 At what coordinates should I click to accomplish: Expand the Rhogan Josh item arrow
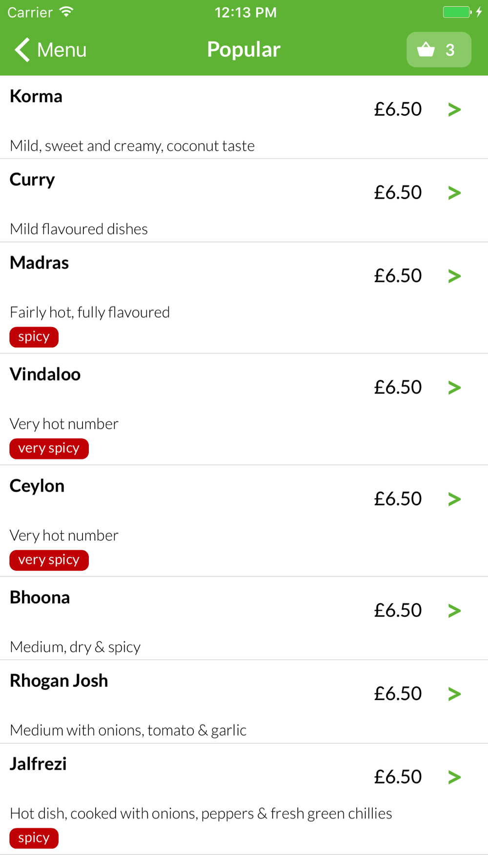point(454,694)
